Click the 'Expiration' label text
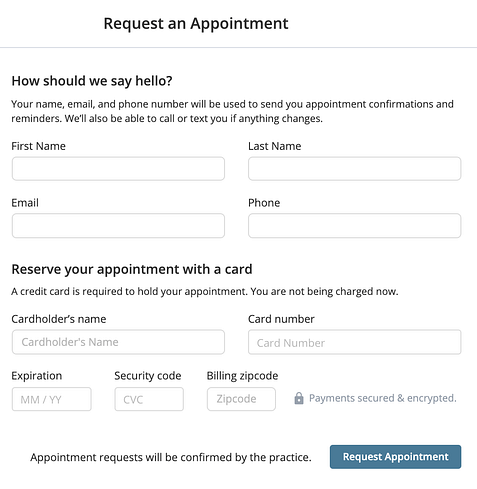Screen dimensions: 477x489 37,376
